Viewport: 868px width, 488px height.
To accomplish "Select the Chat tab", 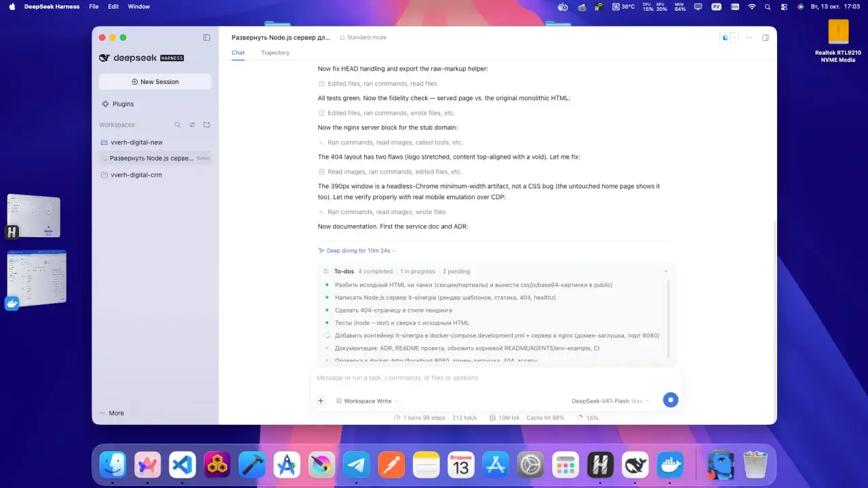I will click(x=238, y=52).
